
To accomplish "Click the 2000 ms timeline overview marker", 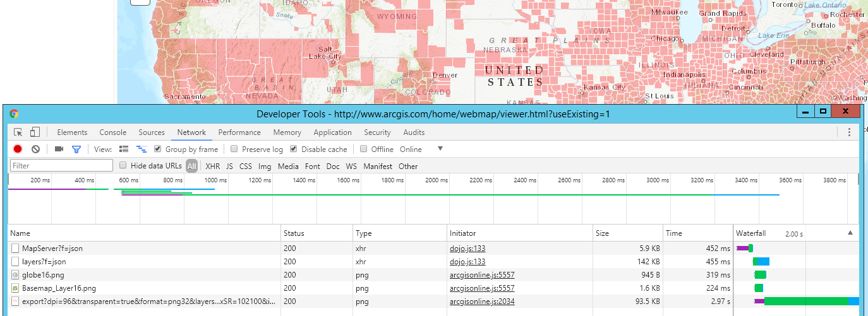I will point(437,180).
